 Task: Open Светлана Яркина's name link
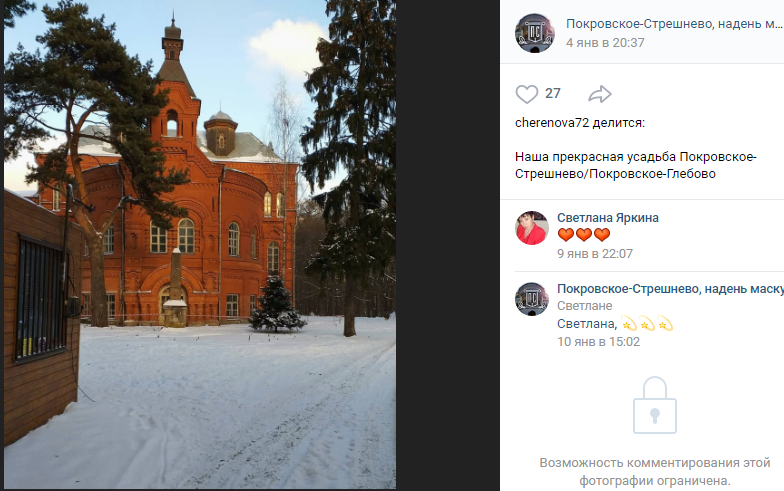(608, 218)
